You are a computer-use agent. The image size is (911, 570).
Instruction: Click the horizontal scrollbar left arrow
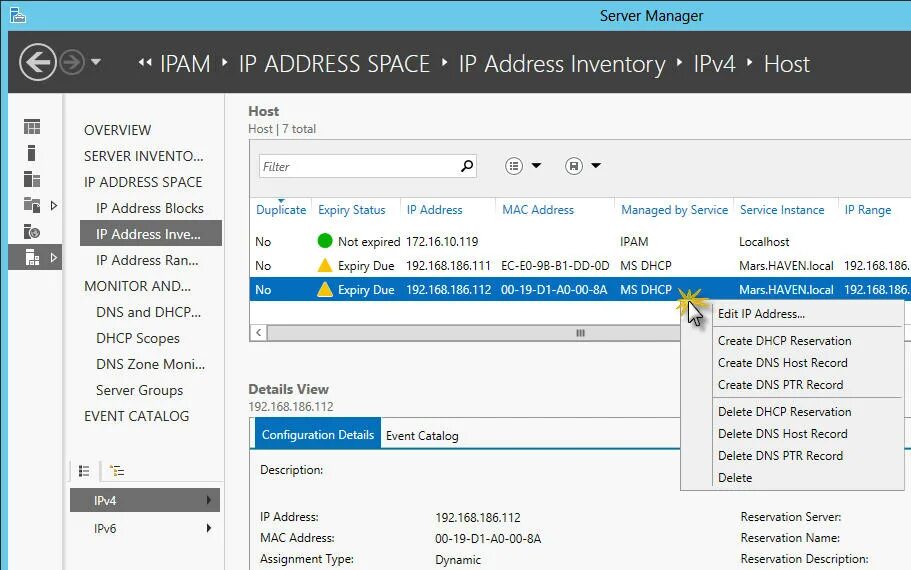pos(259,333)
